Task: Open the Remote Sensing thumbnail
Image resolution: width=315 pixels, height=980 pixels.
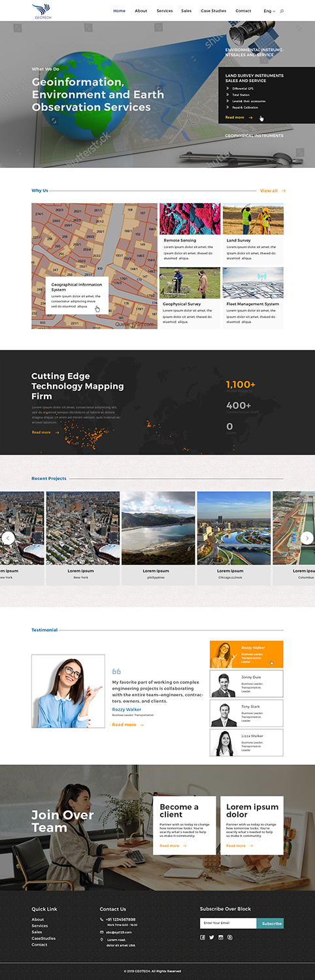Action: [190, 219]
